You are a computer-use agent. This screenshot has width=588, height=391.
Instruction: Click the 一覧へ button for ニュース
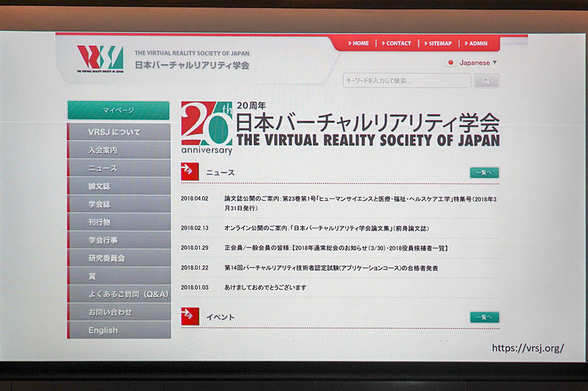(484, 173)
